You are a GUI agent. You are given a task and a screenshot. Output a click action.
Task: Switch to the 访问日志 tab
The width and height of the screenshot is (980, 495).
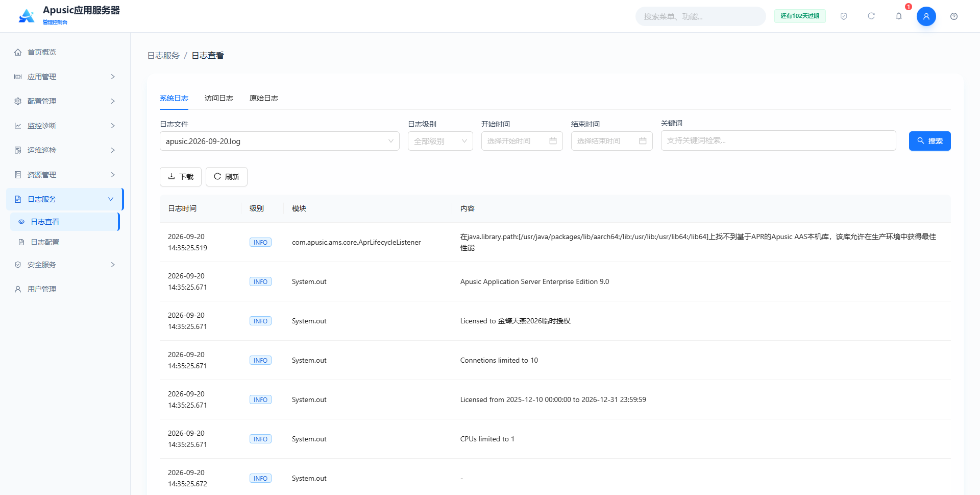(219, 98)
